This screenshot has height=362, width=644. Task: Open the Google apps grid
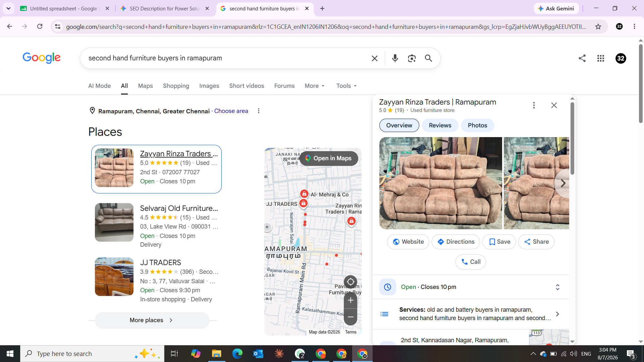pos(601,58)
